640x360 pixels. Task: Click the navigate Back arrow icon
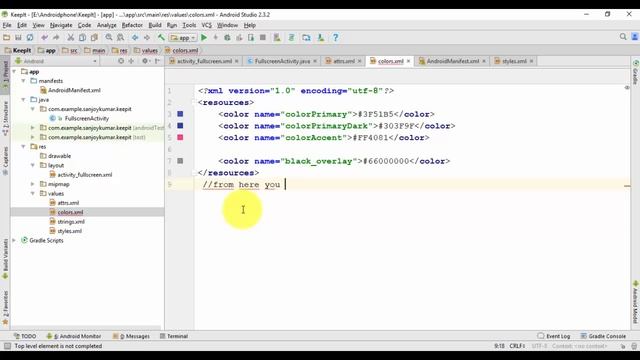[135, 38]
